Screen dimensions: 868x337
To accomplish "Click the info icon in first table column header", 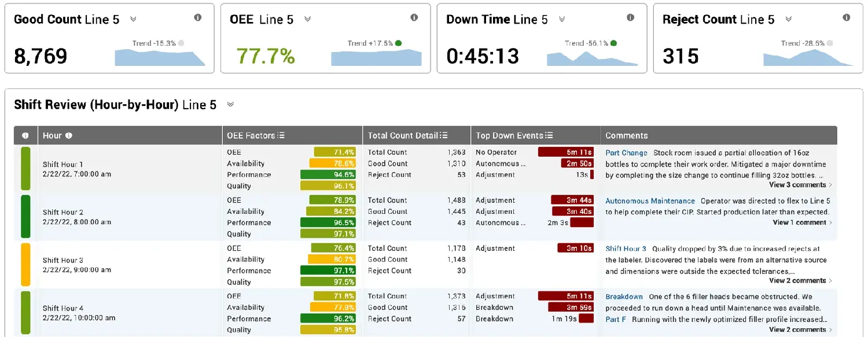I will pyautogui.click(x=25, y=136).
